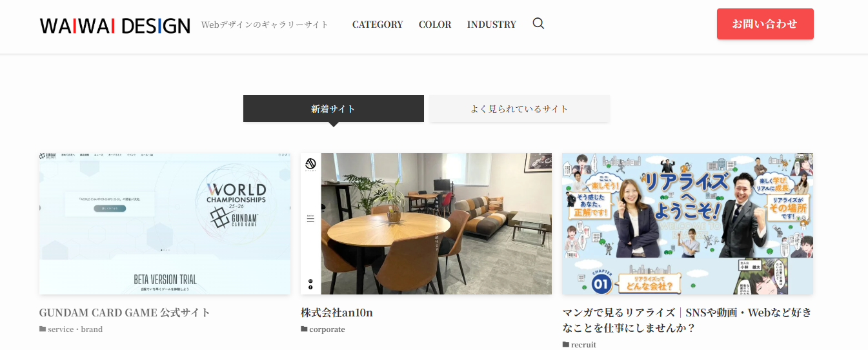The height and width of the screenshot is (350, 868).
Task: Select the 新着サイト tab
Action: 333,108
